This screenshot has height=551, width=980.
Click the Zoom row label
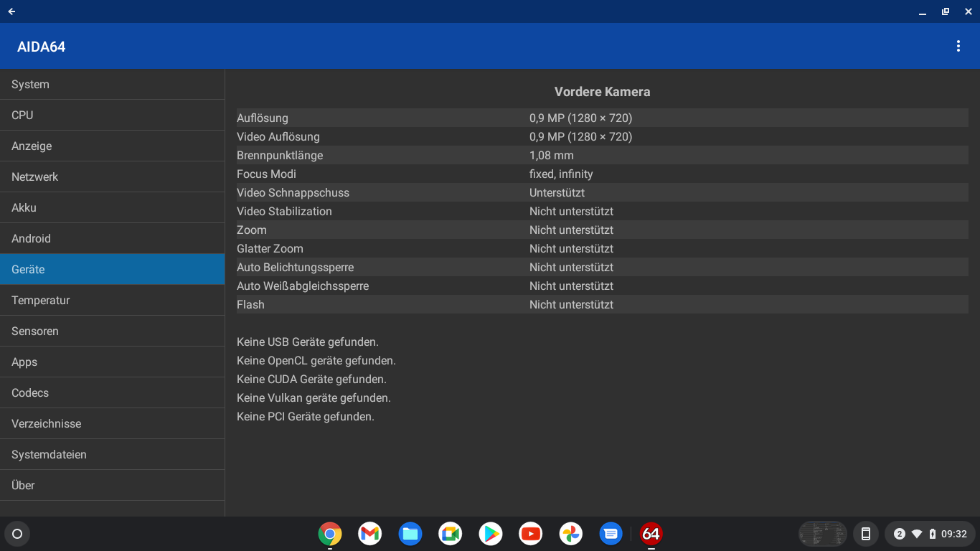coord(252,230)
